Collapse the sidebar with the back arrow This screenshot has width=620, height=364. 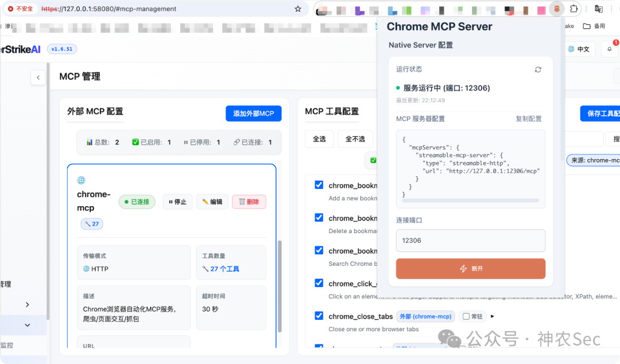pyautogui.click(x=38, y=78)
